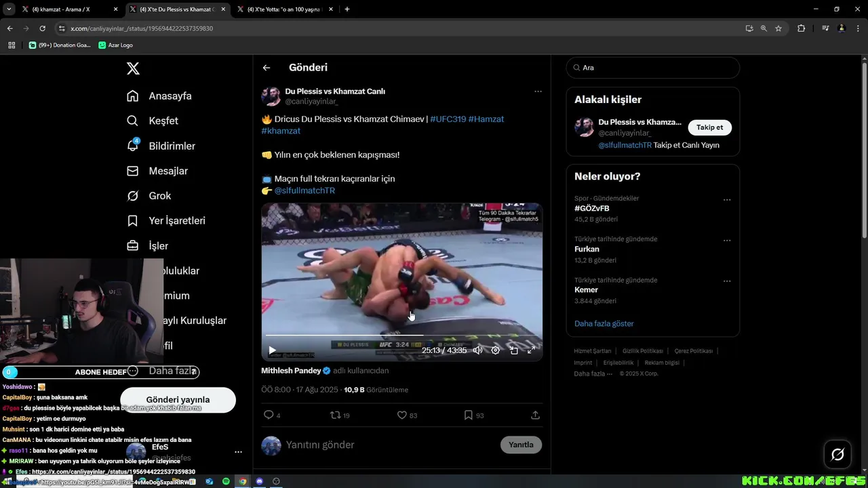Click the #Hamzat hashtag

pyautogui.click(x=486, y=119)
